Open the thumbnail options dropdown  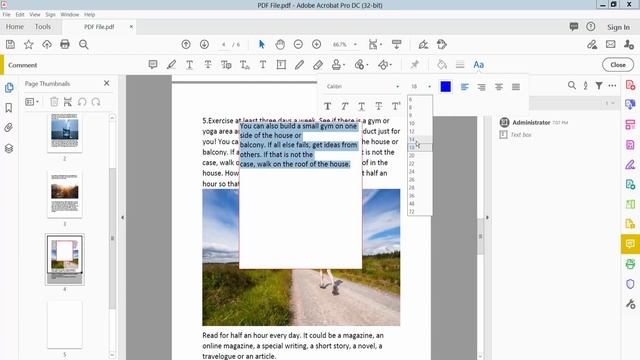[x=32, y=102]
